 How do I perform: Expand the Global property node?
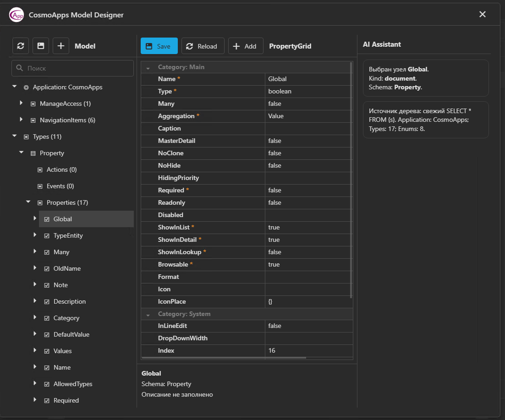click(35, 218)
